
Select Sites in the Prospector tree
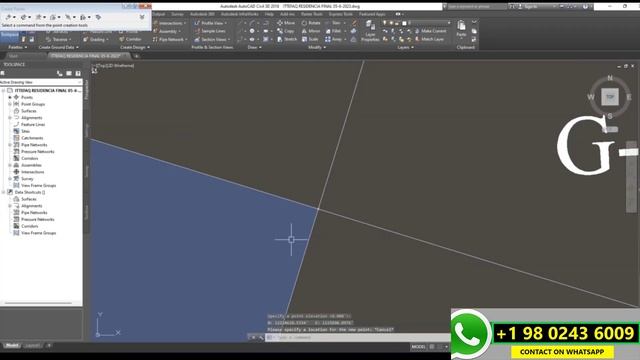point(25,131)
